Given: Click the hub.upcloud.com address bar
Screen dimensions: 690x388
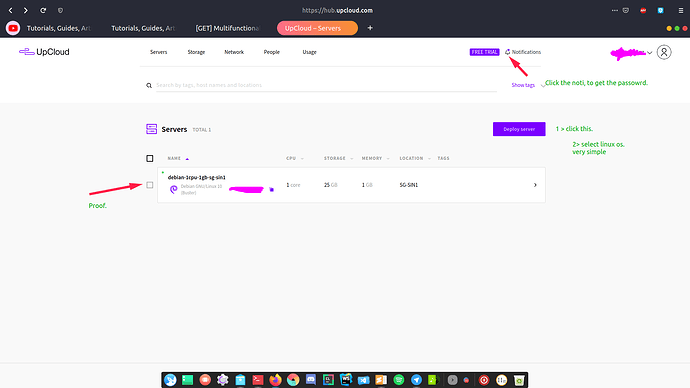Looking at the screenshot, I should click(x=338, y=10).
